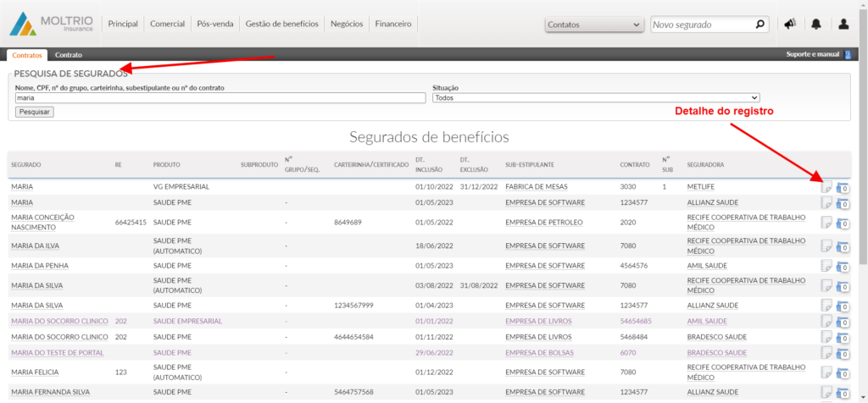This screenshot has width=868, height=403.
Task: Open the notifications bell
Action: (816, 25)
